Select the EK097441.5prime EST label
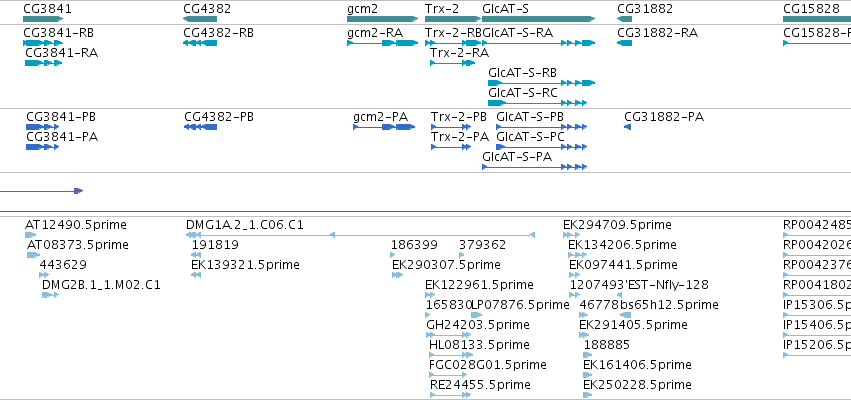851x400 pixels. (x=623, y=265)
